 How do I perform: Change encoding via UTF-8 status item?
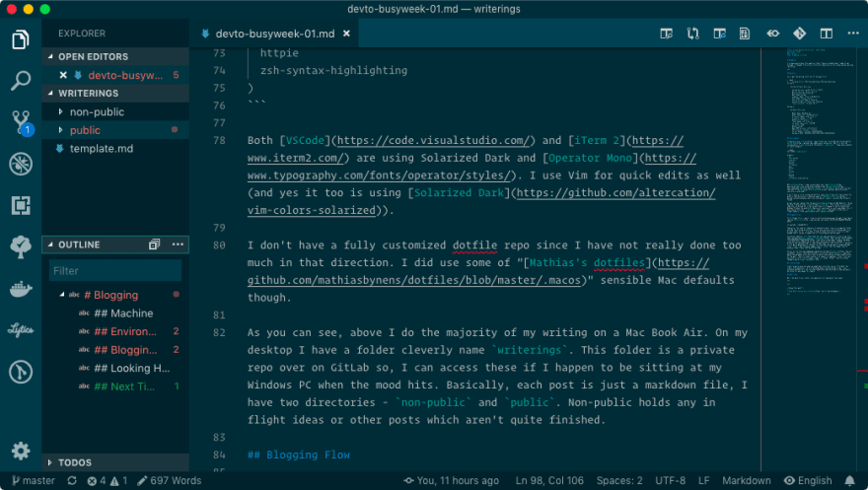[670, 480]
